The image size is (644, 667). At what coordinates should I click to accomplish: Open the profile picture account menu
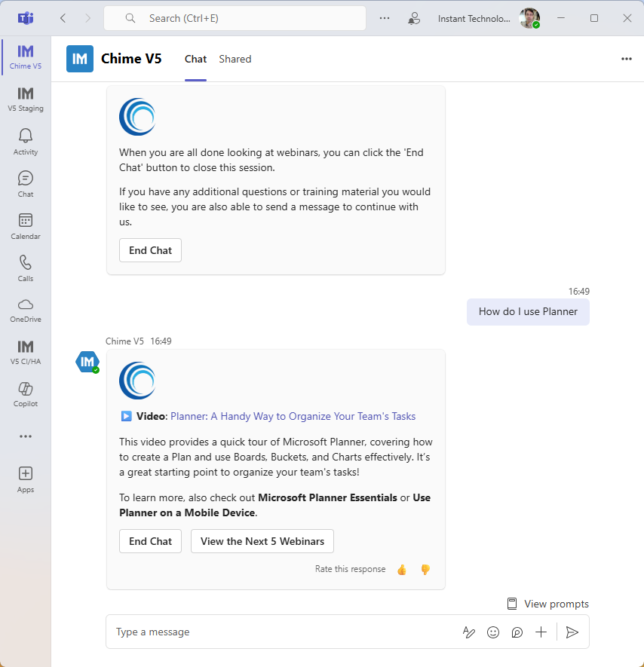pos(529,18)
